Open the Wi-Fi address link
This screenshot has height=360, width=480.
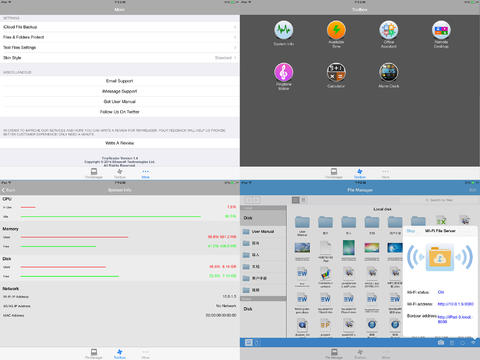click(455, 304)
